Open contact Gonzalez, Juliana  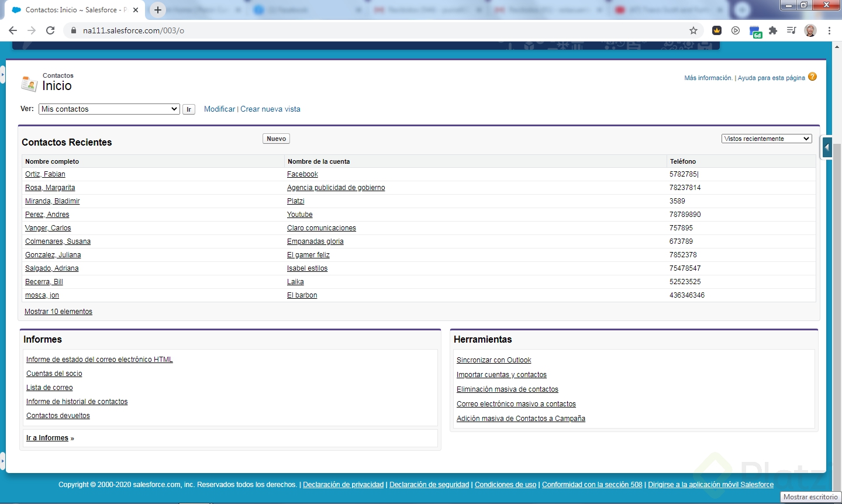[x=53, y=255]
